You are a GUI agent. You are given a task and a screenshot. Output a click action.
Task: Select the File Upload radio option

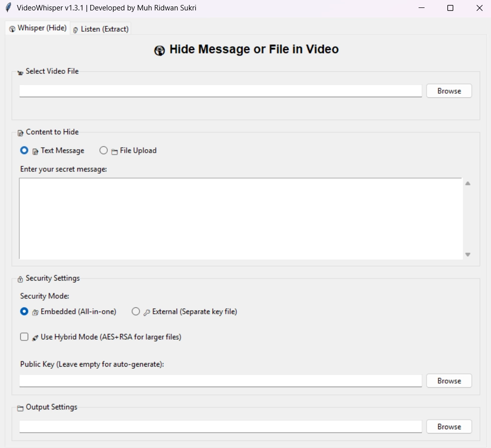104,150
